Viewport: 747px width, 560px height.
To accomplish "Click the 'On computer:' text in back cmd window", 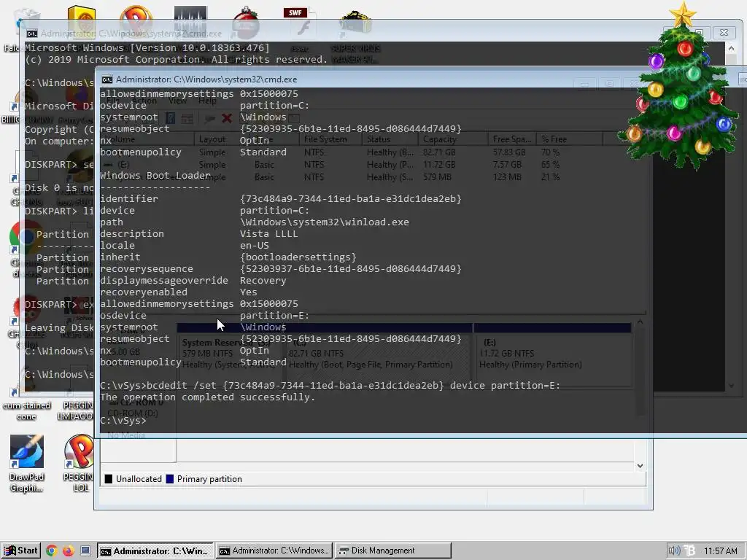I will click(59, 141).
